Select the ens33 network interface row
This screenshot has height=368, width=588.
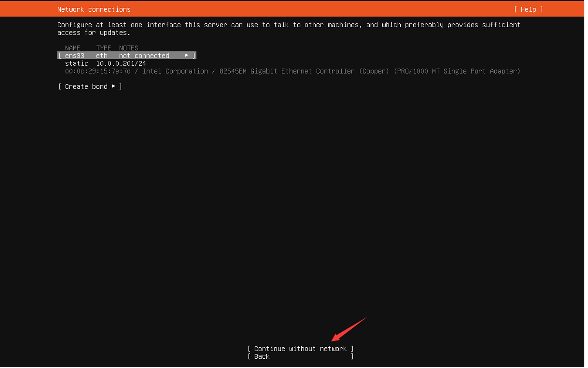coord(127,56)
